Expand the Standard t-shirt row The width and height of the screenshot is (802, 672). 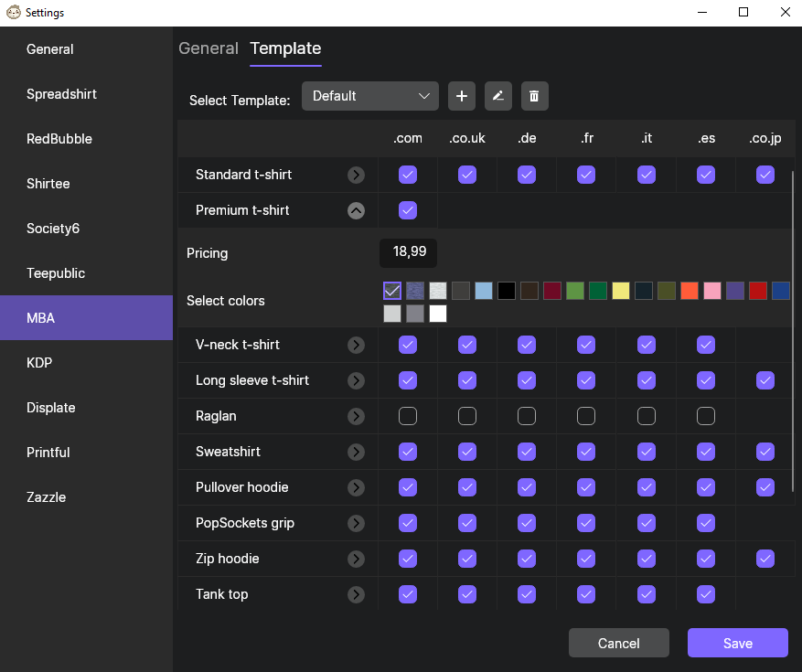click(356, 175)
